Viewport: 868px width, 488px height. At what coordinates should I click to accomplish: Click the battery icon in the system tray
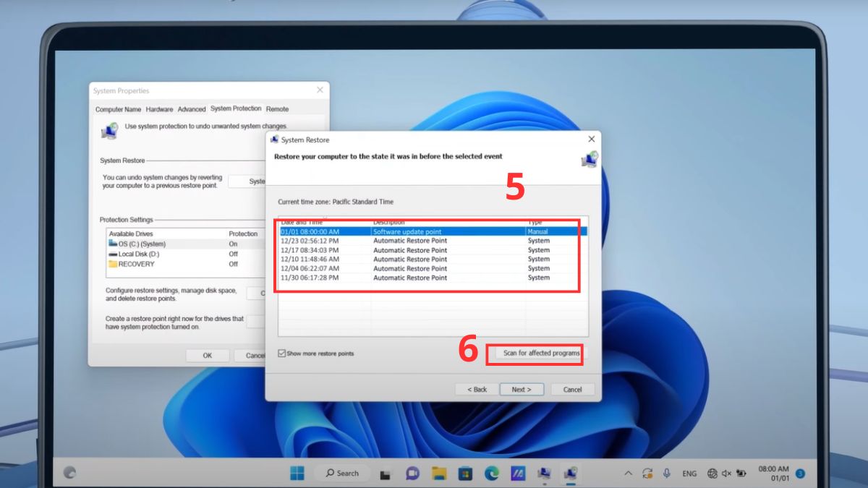tap(741, 474)
